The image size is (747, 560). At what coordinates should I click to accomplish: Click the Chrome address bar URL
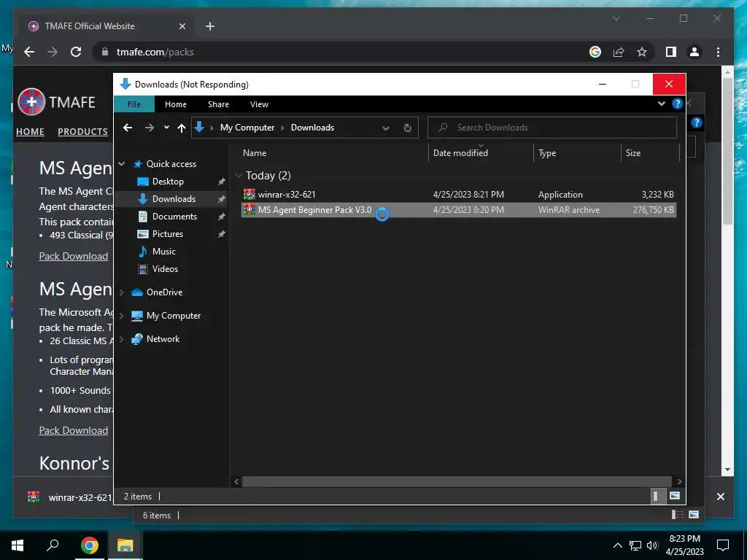coord(155,52)
